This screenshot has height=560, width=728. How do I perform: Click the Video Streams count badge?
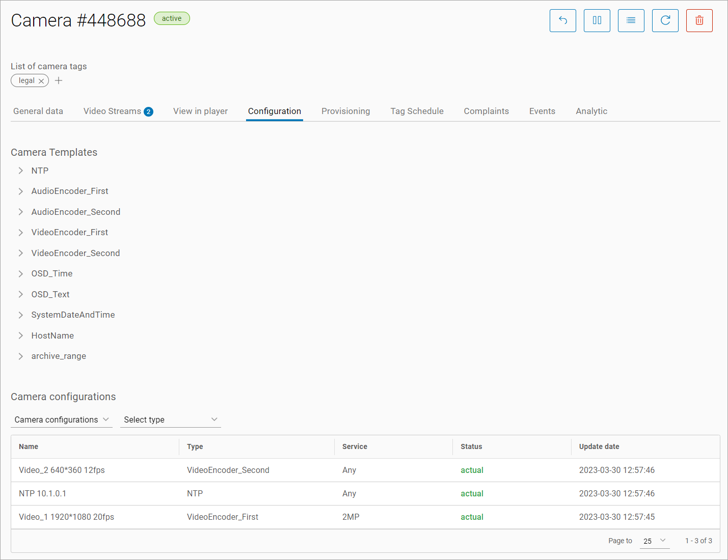pos(148,112)
